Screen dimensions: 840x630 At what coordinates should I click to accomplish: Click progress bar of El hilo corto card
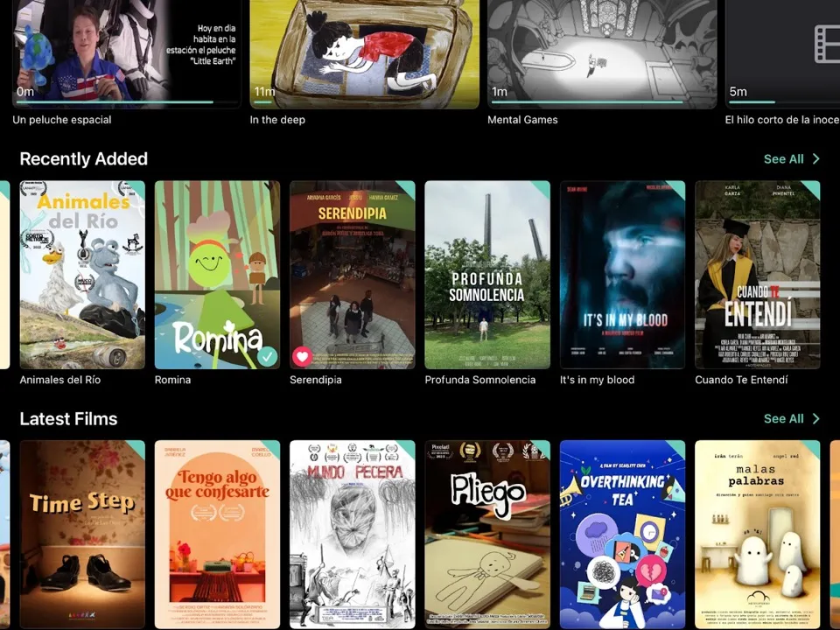(785, 102)
